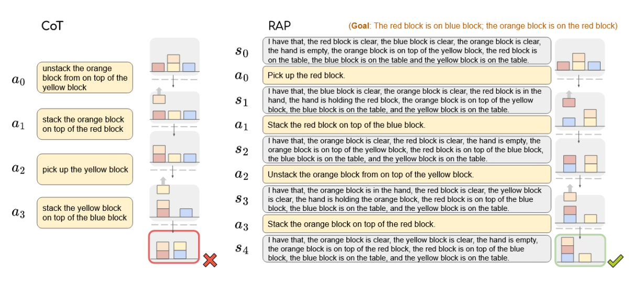Click the a0 label in the CoT column

[x=18, y=80]
